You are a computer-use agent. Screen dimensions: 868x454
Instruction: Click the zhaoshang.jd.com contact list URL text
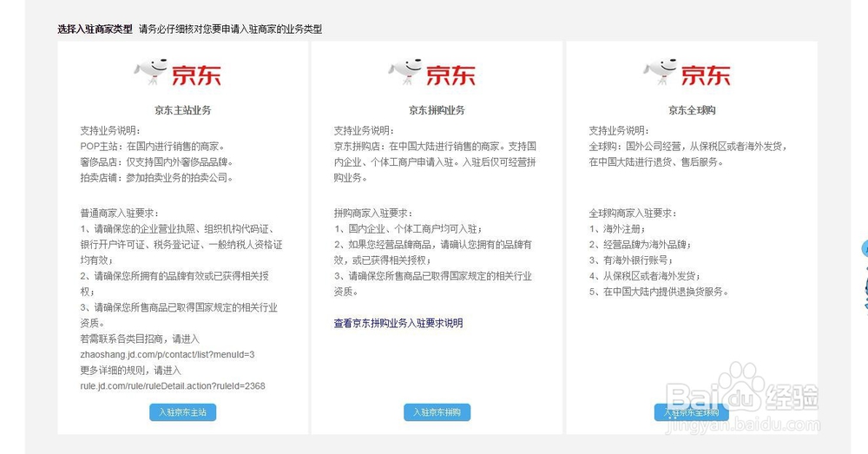coord(168,354)
